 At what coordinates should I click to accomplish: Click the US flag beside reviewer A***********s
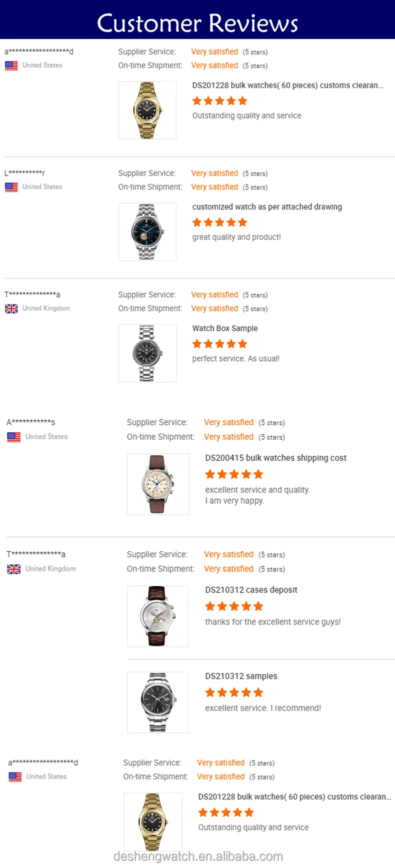coord(14,437)
